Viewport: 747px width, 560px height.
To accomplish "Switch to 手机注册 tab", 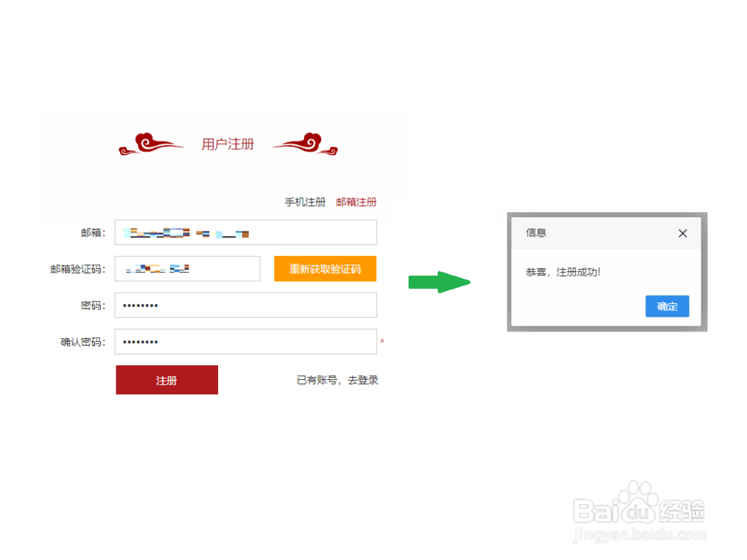I will coord(305,202).
